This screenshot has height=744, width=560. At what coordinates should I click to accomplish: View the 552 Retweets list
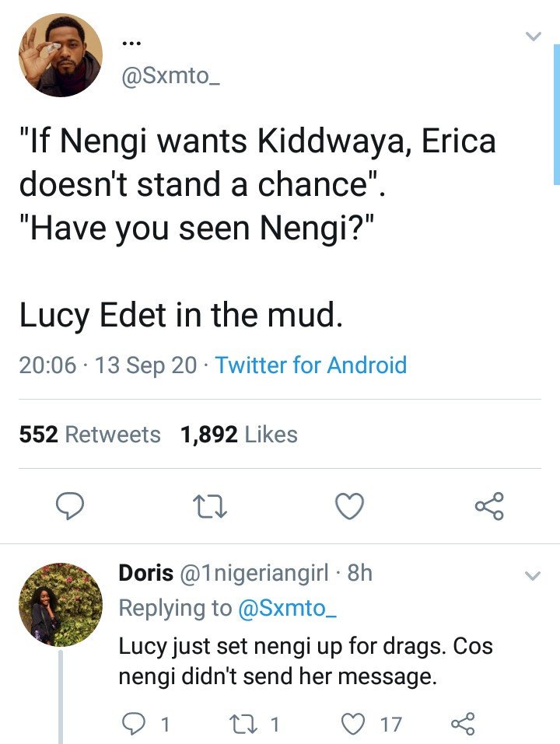(x=89, y=434)
